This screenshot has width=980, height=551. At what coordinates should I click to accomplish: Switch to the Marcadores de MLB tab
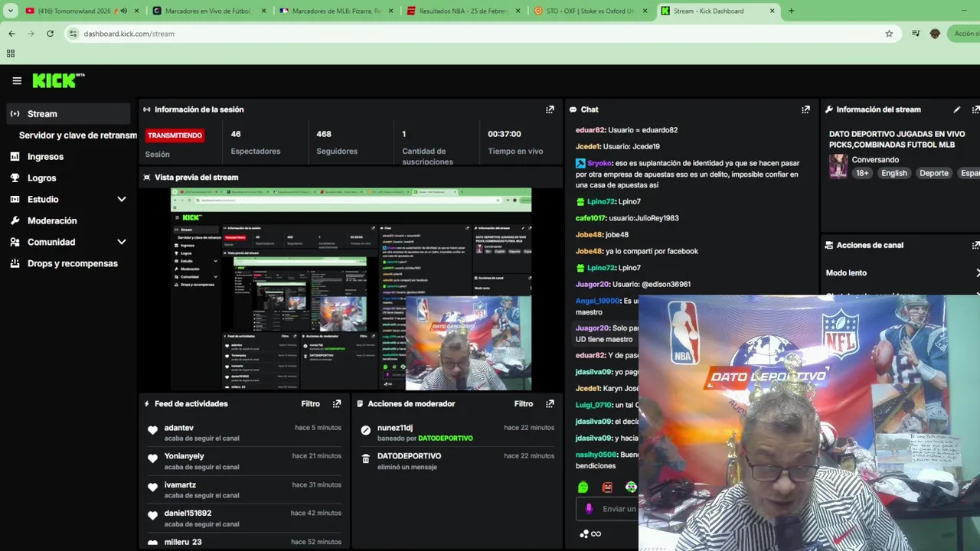(337, 11)
